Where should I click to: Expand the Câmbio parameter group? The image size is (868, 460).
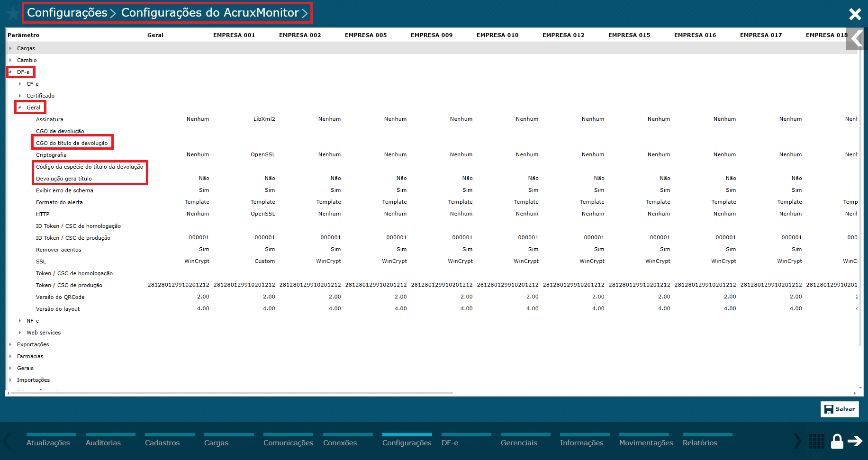coord(10,60)
